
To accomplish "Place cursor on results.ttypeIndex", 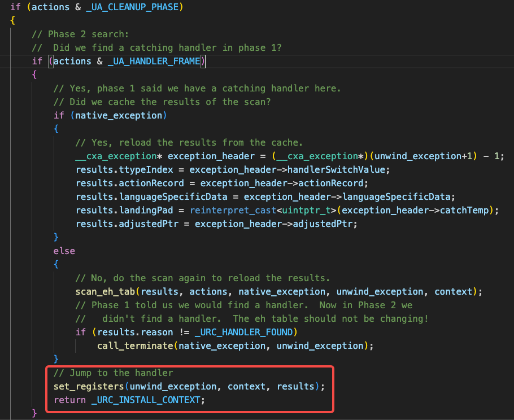I will 124,170.
